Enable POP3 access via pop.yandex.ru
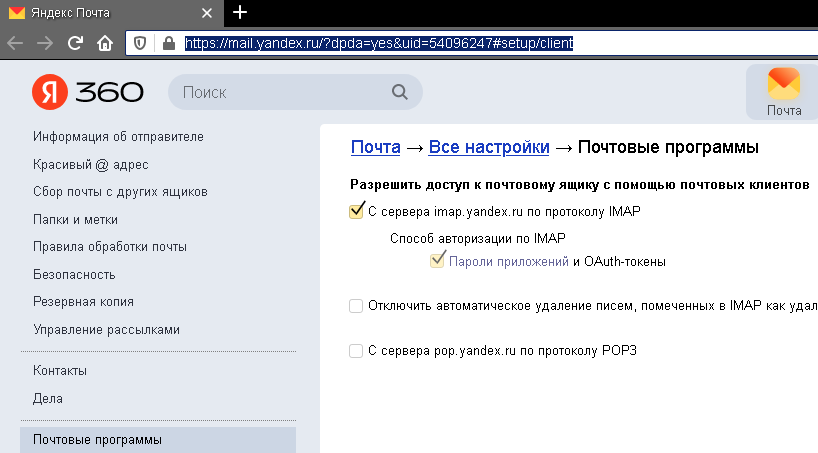 (356, 350)
